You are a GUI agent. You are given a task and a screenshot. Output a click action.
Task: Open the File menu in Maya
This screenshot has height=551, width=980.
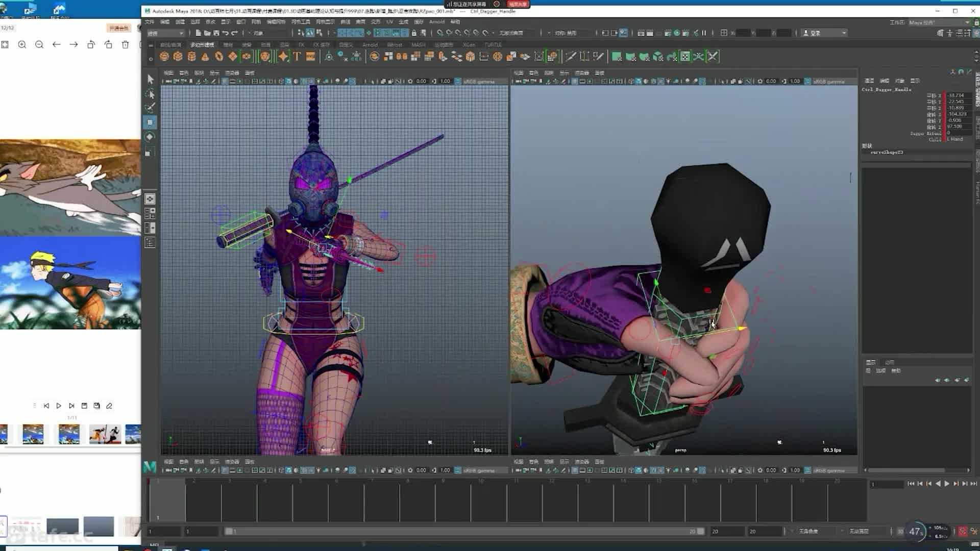(150, 22)
